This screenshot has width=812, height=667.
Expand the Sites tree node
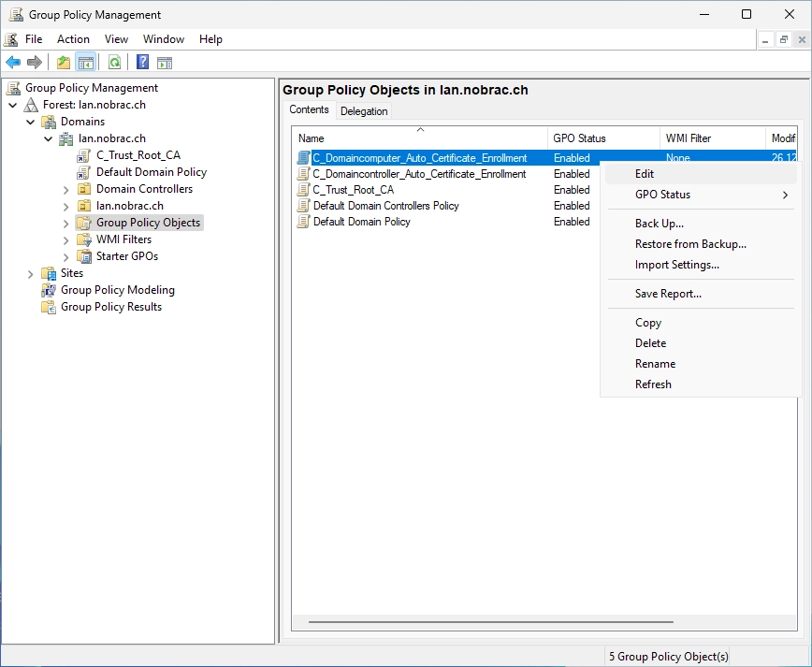click(31, 274)
